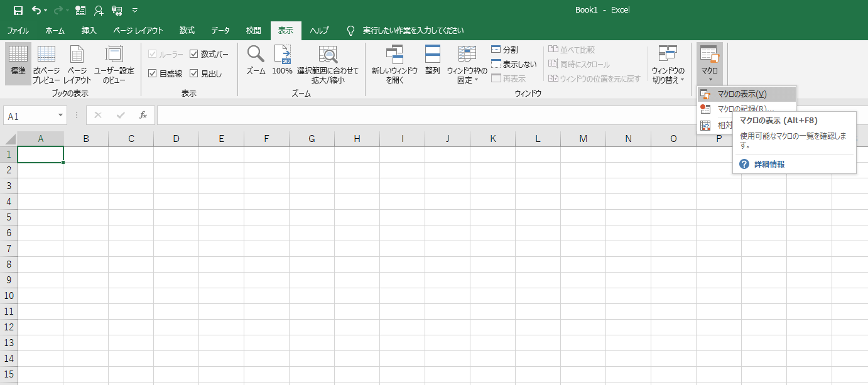Switch to the 数式 ribbon tab
This screenshot has width=868, height=385.
click(187, 30)
